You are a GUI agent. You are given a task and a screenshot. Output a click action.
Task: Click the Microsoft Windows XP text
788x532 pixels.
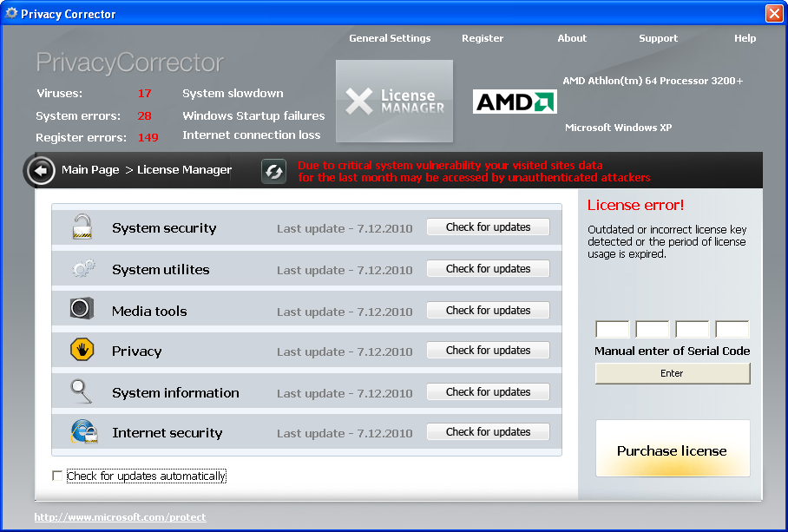click(x=619, y=128)
